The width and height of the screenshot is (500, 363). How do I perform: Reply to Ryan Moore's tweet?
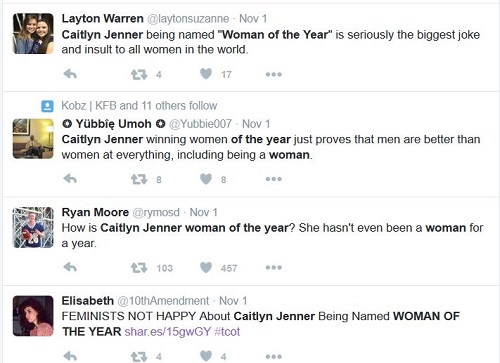coord(70,267)
